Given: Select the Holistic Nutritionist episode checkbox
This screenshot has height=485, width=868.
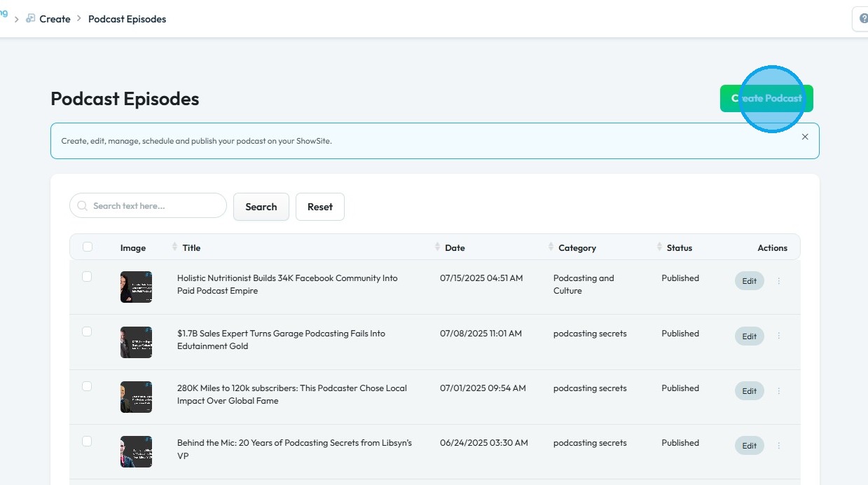Looking at the screenshot, I should 87,277.
